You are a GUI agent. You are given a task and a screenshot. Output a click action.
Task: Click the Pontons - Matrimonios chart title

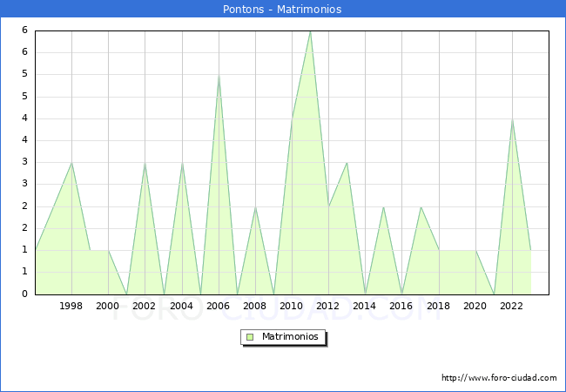(x=283, y=9)
